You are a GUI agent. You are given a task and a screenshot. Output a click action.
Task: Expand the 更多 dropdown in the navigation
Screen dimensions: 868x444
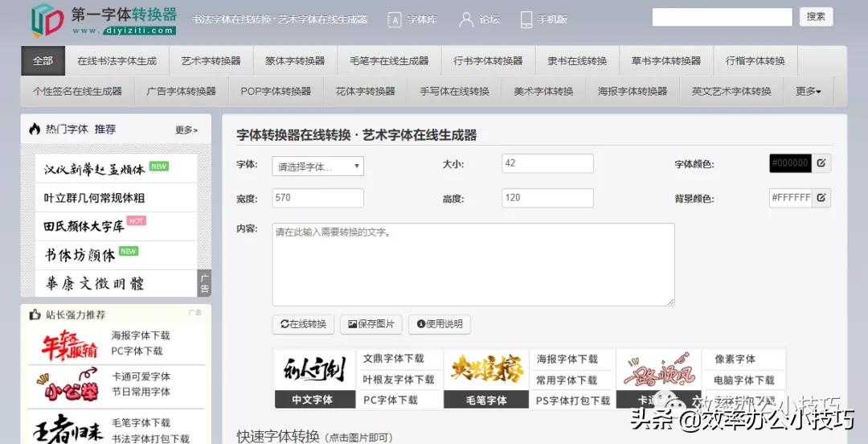809,92
